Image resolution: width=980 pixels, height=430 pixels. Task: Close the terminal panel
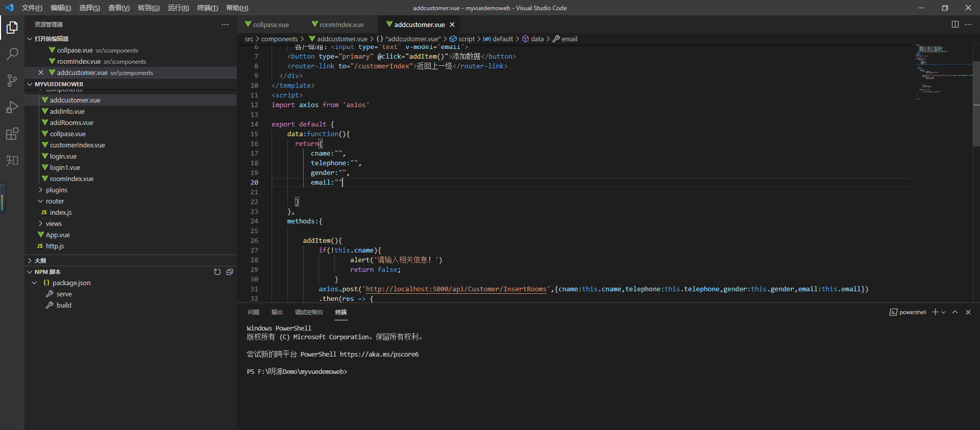point(968,312)
